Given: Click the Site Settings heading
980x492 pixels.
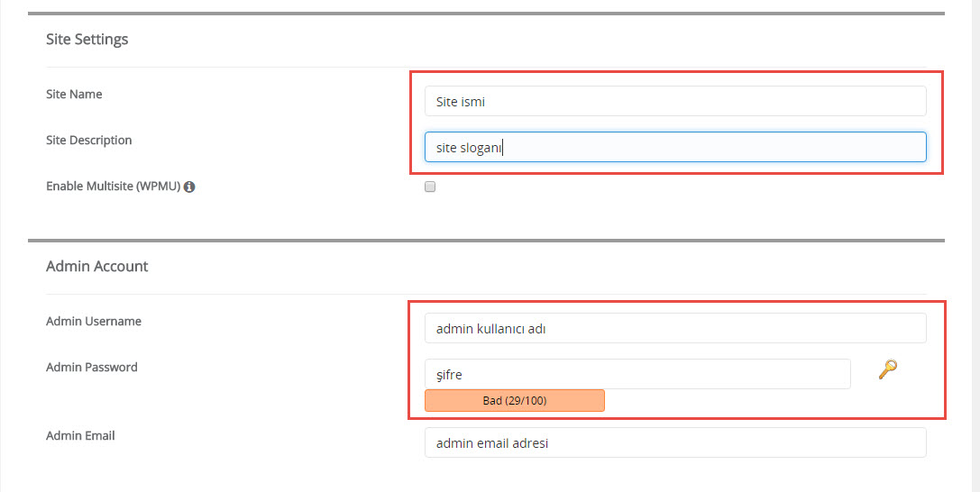Looking at the screenshot, I should (87, 40).
